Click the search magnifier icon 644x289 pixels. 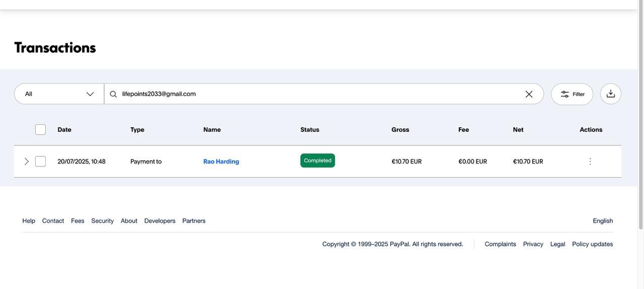tap(113, 94)
